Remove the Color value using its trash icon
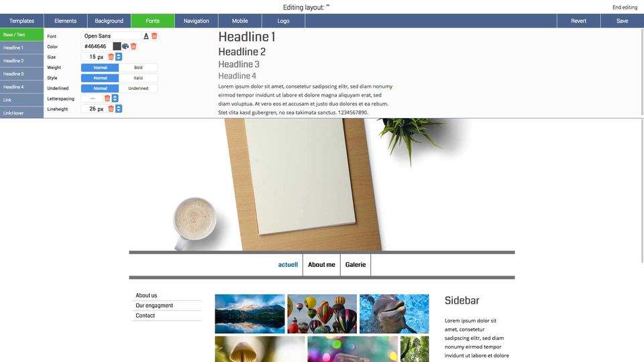This screenshot has height=362, width=644. 133,46
